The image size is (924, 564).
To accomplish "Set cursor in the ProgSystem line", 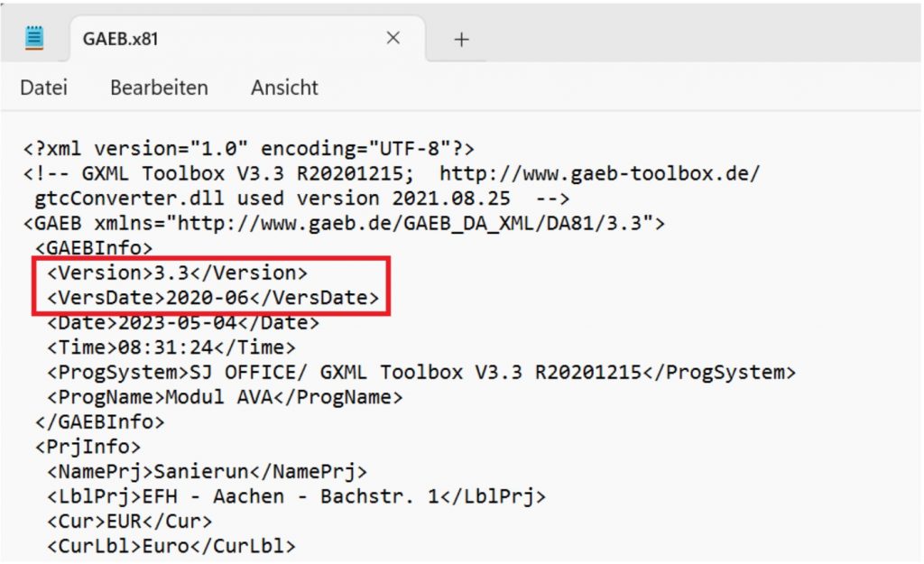I will 420,372.
